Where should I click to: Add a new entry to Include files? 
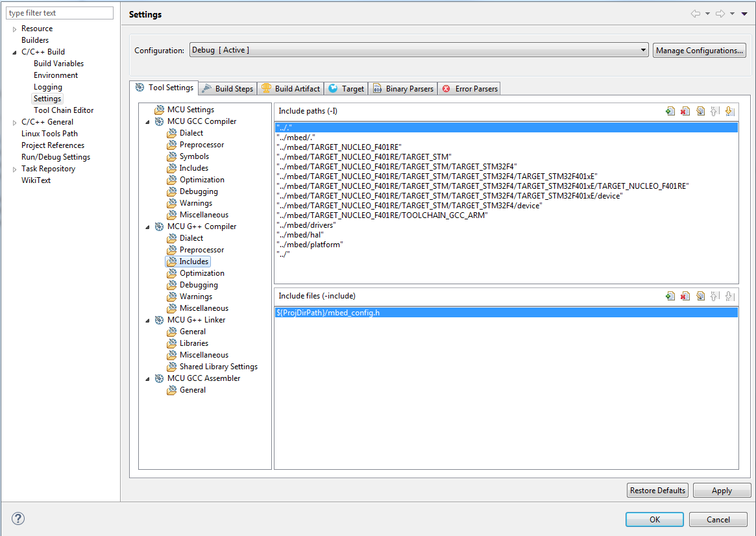pos(670,297)
